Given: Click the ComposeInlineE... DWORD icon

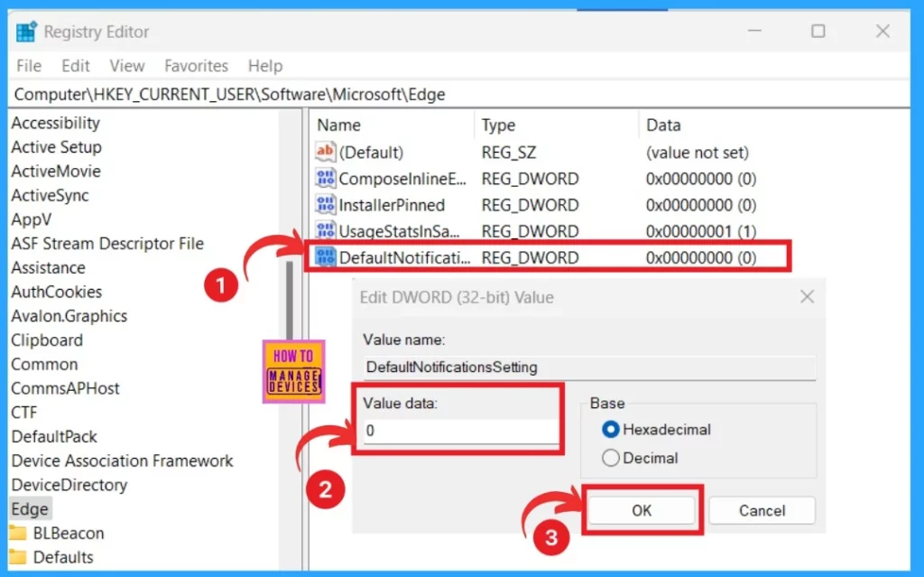Looking at the screenshot, I should [325, 178].
